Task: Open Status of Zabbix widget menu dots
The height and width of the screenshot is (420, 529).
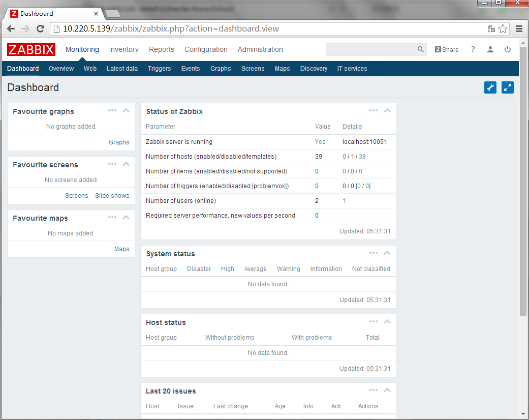Action: [374, 110]
